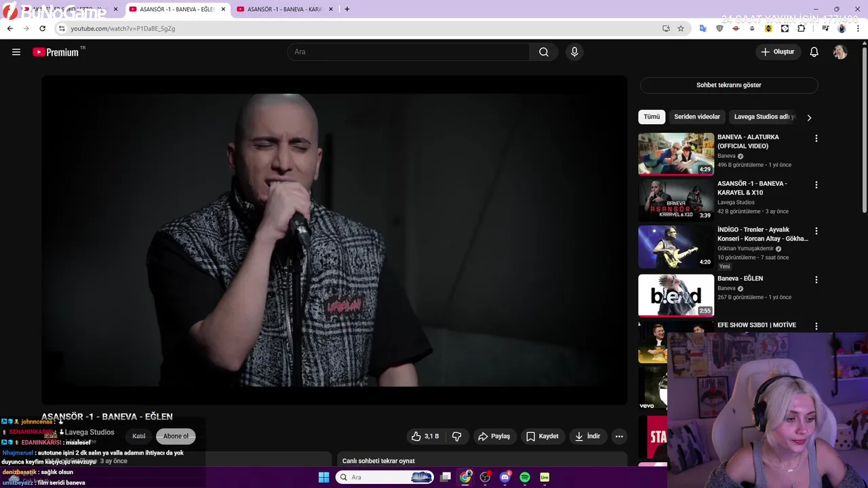
Task: Open Chrome three-dot menu
Action: [x=857, y=28]
